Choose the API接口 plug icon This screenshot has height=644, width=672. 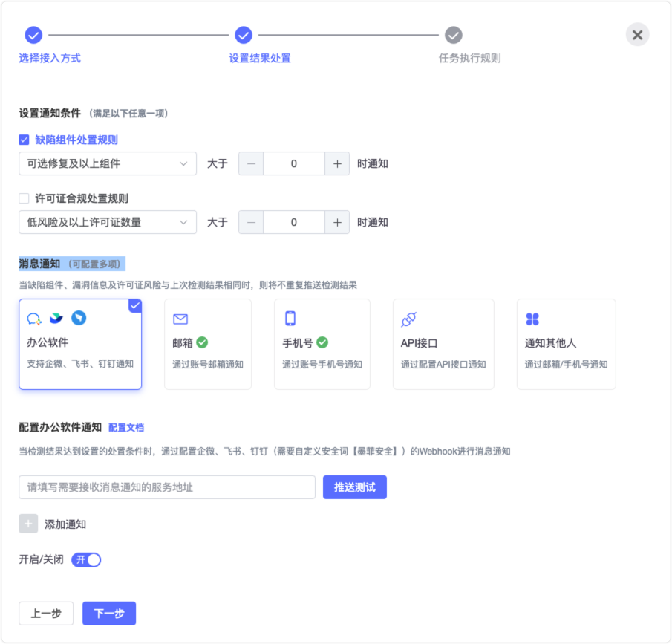point(408,319)
